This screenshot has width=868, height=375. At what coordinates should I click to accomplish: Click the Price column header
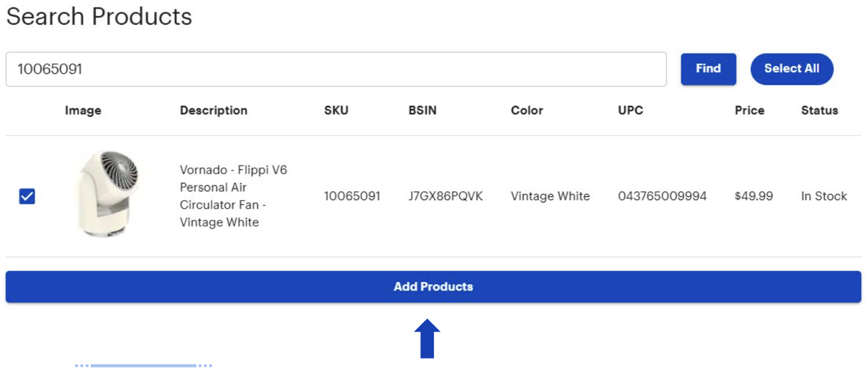749,110
